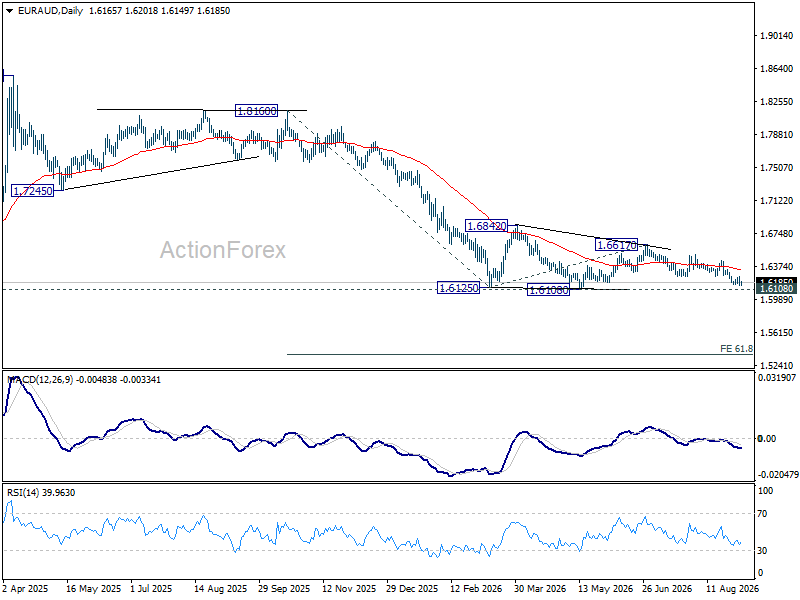
Task: Click the FE 61.8 level label
Action: click(736, 348)
